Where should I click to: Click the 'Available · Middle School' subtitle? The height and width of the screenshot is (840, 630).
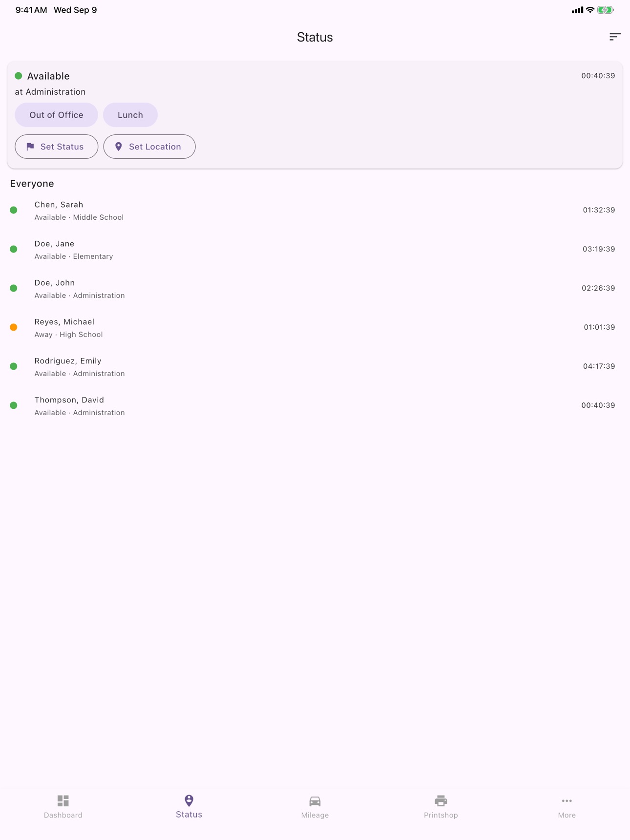[x=79, y=217]
